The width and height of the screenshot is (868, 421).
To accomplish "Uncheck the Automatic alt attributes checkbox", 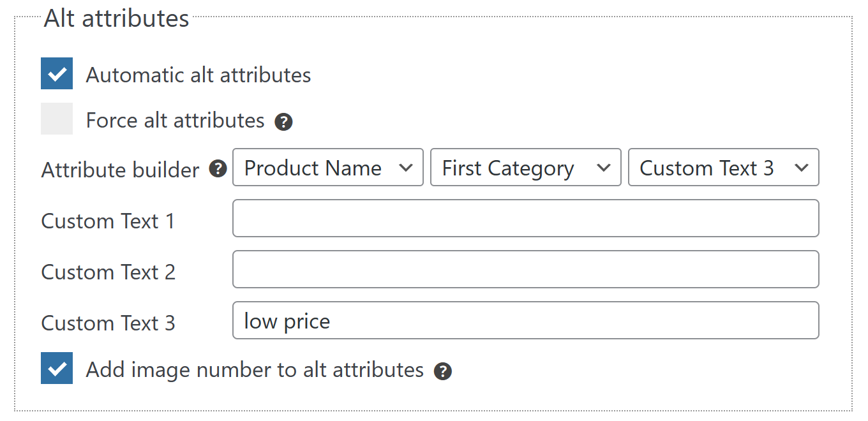I will 57,73.
